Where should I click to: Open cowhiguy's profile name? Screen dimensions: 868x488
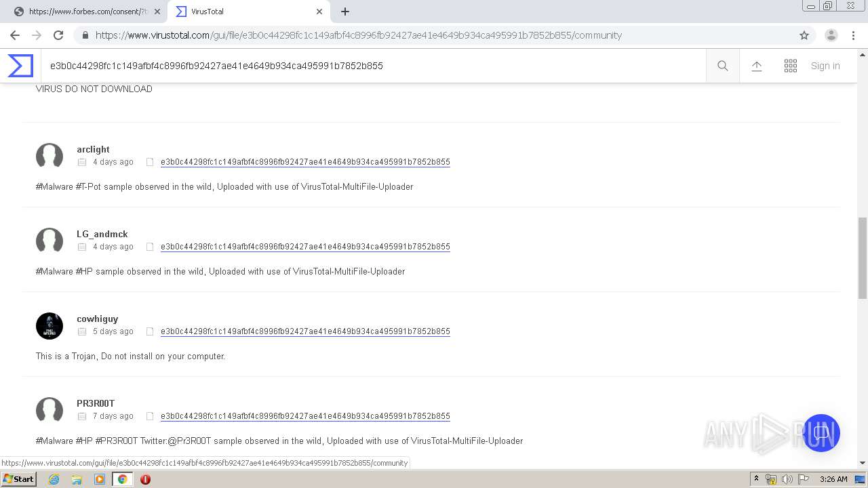coord(97,319)
